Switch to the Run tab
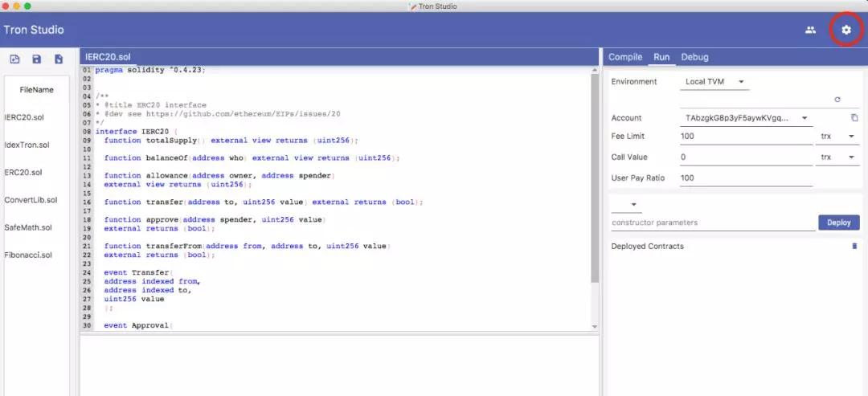Viewport: 868px width, 396px height. [661, 57]
